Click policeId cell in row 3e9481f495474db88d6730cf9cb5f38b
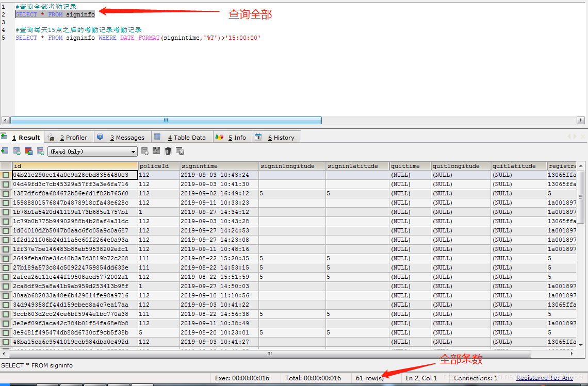 click(x=159, y=333)
